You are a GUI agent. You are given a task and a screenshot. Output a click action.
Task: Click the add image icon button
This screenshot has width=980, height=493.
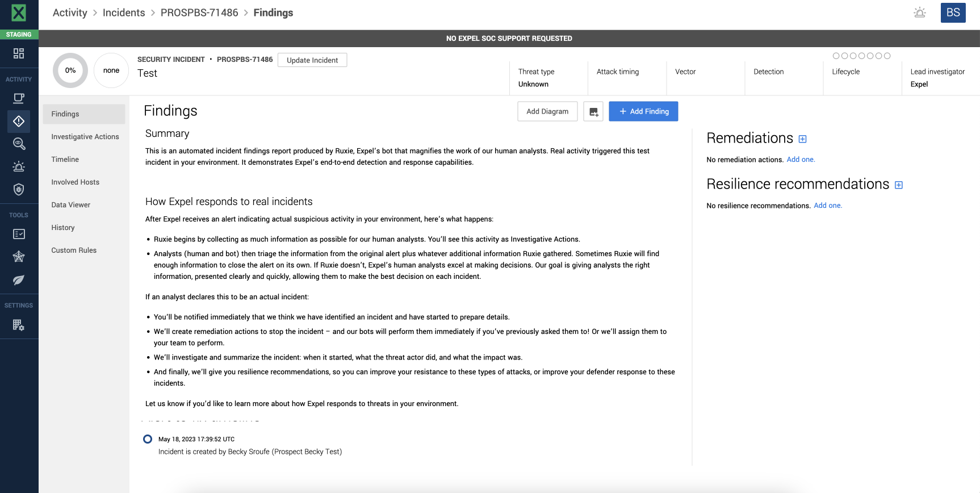pos(593,111)
